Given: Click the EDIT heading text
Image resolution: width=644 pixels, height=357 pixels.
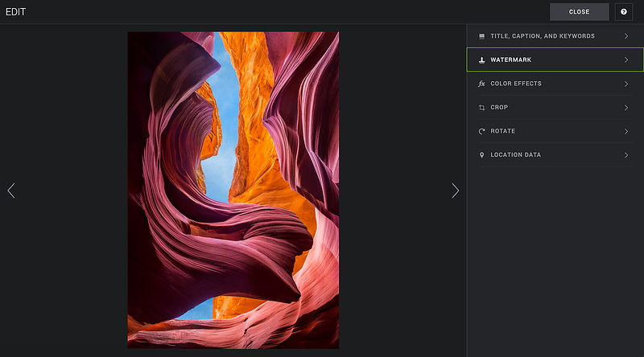Looking at the screenshot, I should [15, 12].
